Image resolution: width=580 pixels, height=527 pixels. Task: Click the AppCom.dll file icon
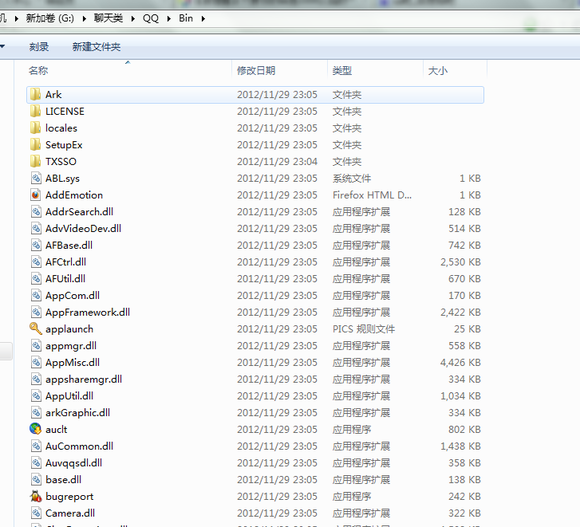[x=36, y=295]
